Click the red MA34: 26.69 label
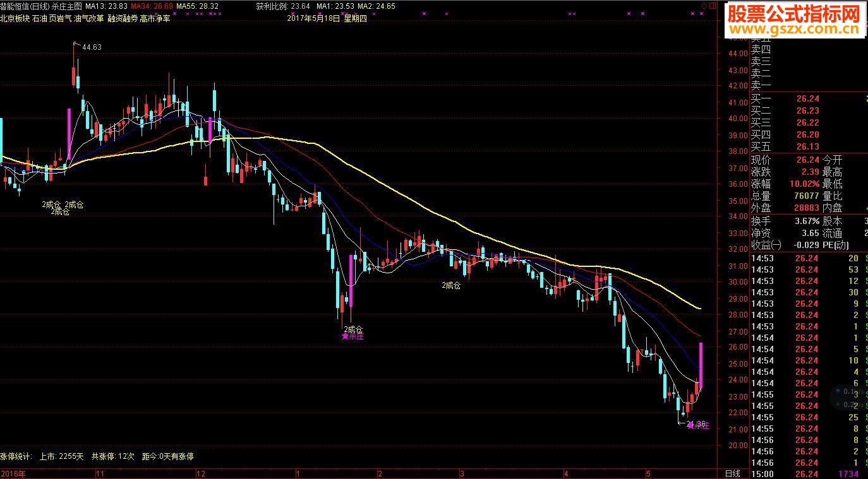The height and width of the screenshot is (479, 868). click(152, 6)
